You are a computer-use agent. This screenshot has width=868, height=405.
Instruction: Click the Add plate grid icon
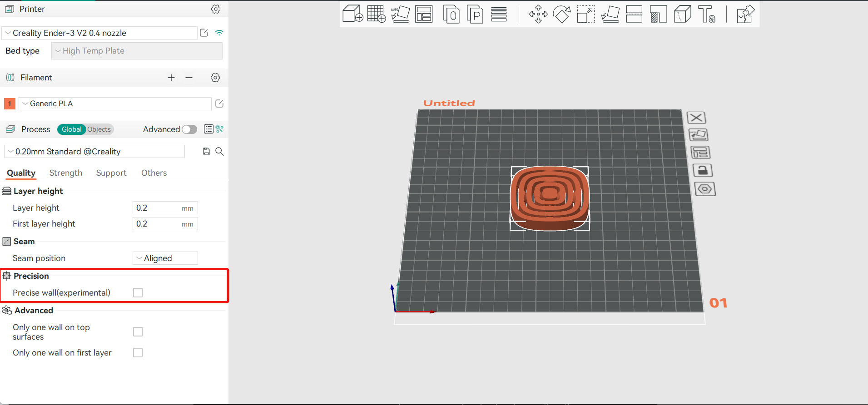click(x=376, y=14)
